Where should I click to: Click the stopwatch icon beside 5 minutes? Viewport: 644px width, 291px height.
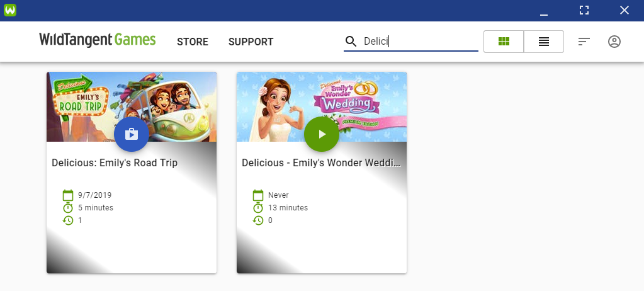68,208
